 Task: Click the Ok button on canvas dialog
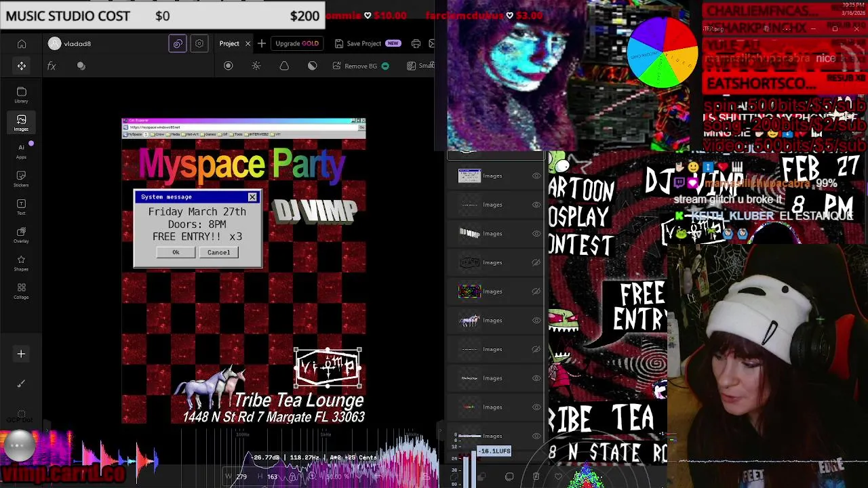coord(176,252)
